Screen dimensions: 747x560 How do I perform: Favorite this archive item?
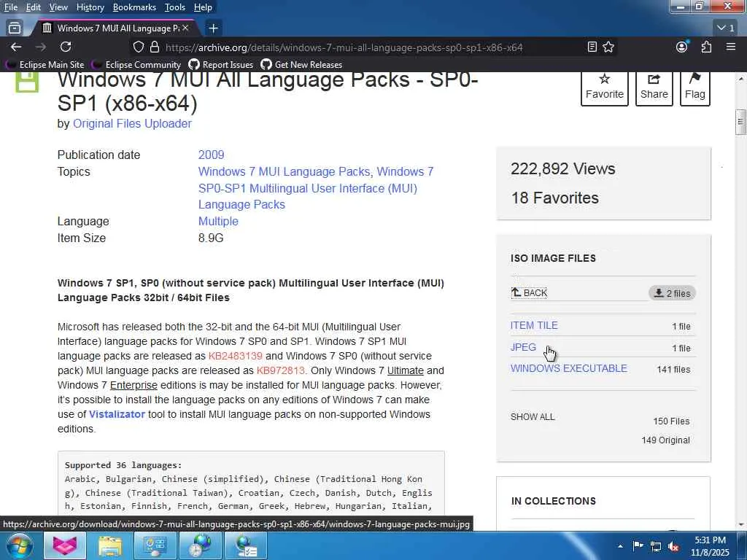tap(605, 87)
